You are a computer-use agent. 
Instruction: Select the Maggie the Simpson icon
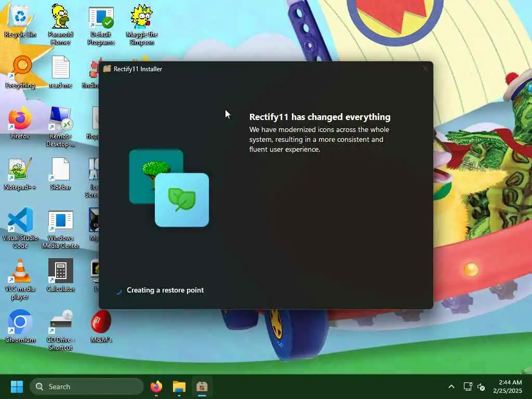coord(141,25)
